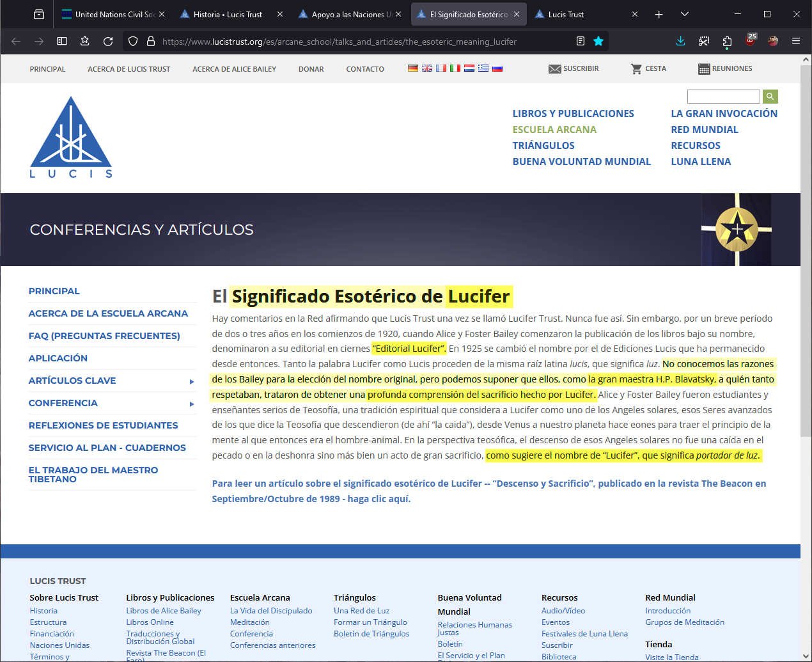Click the site search input field
Image resolution: width=812 pixels, height=662 pixels.
click(x=723, y=97)
